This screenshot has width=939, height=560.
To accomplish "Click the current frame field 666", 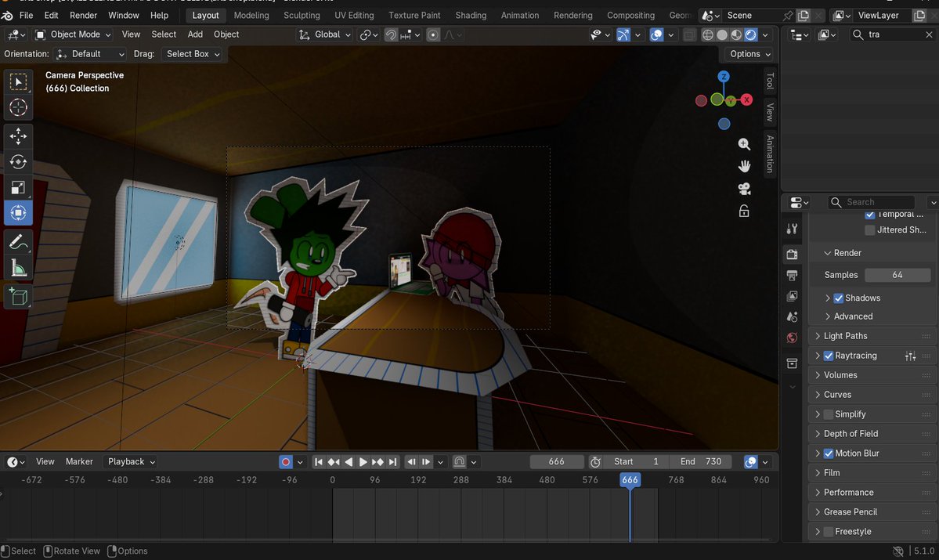I will click(556, 462).
